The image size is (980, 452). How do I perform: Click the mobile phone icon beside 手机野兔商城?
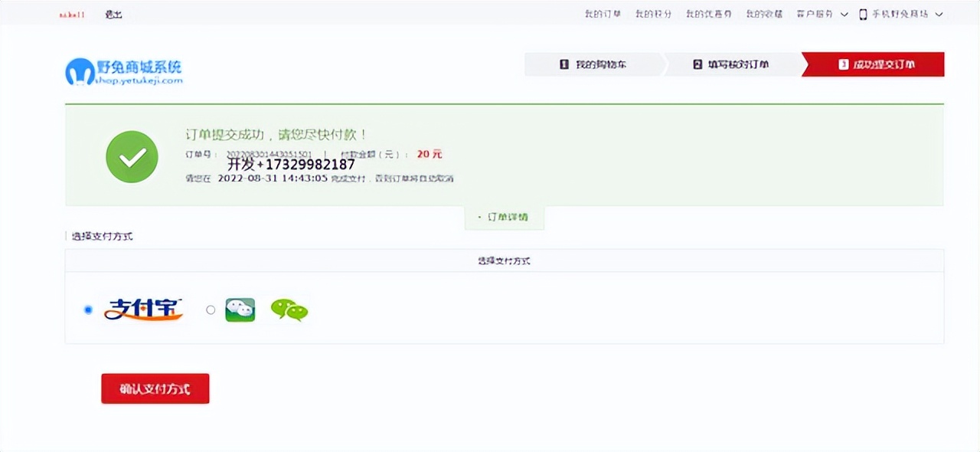tap(863, 13)
